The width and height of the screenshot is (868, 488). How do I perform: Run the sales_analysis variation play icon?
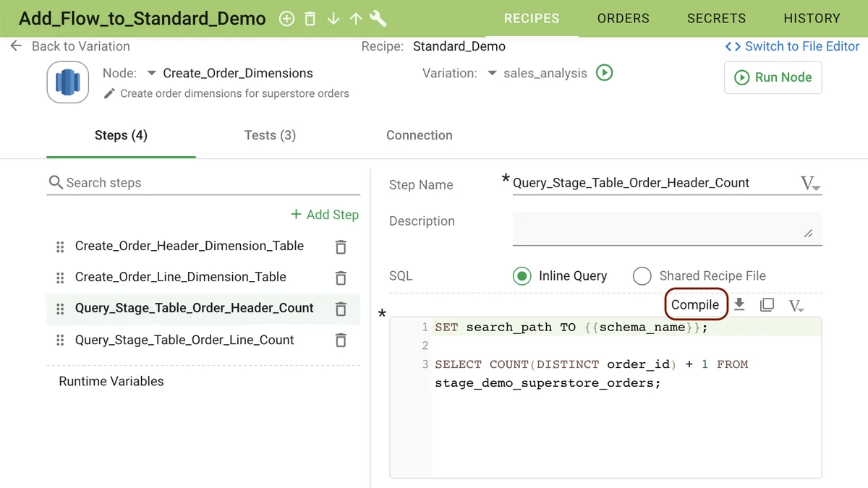click(x=604, y=72)
